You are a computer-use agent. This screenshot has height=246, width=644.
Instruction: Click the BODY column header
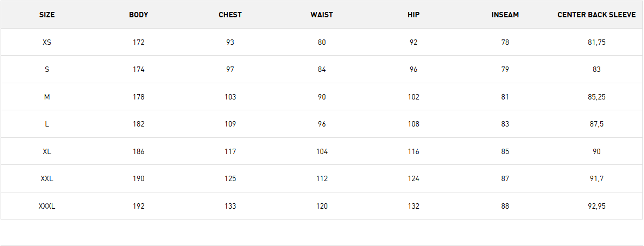pyautogui.click(x=138, y=15)
